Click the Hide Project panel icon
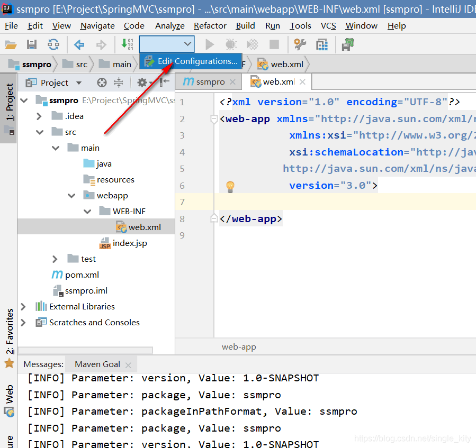 pos(164,82)
